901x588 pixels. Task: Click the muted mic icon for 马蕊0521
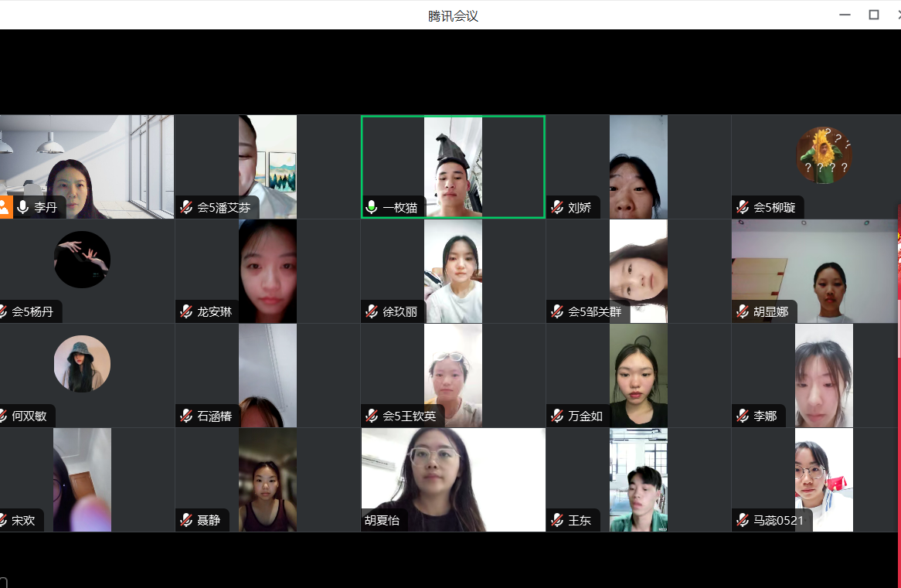[743, 520]
